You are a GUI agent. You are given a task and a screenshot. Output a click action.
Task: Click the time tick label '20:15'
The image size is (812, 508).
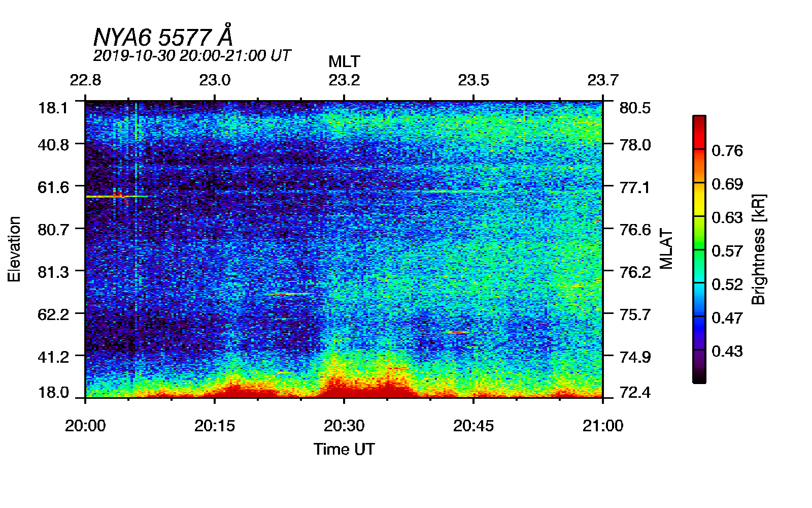click(215, 426)
